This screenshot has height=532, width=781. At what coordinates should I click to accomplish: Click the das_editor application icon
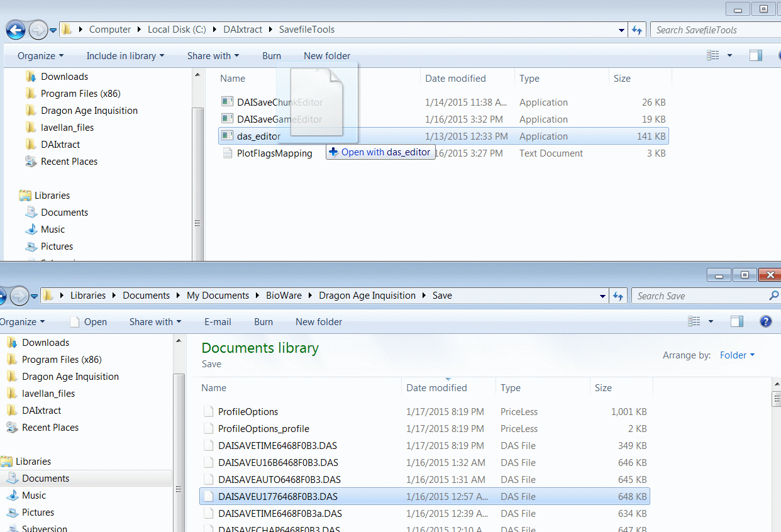click(227, 136)
